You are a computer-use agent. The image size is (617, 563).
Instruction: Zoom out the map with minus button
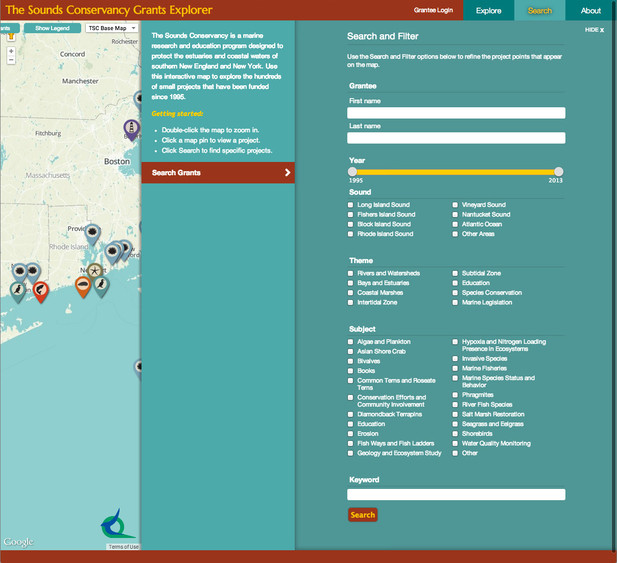tap(11, 60)
